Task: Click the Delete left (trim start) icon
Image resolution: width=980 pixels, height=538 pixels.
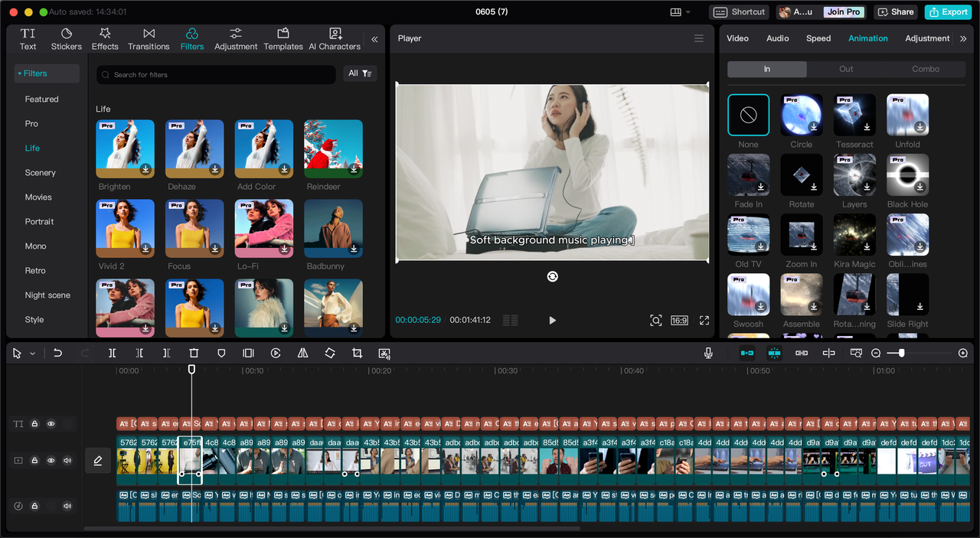Action: coord(139,353)
